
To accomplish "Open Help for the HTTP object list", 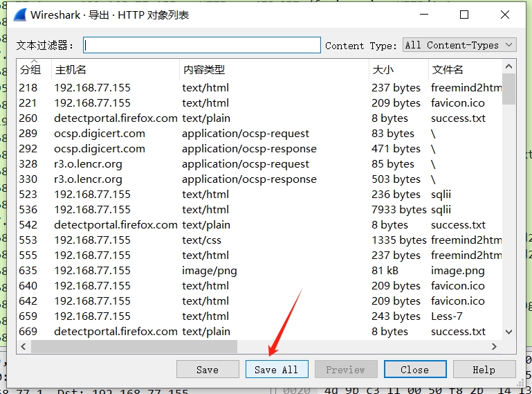I will 484,369.
